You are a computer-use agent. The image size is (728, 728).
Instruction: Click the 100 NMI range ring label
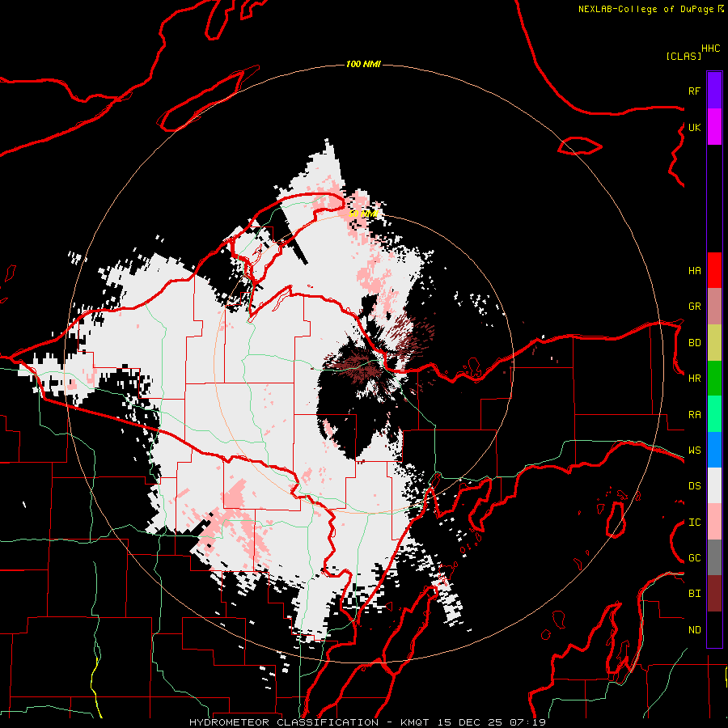click(x=363, y=64)
